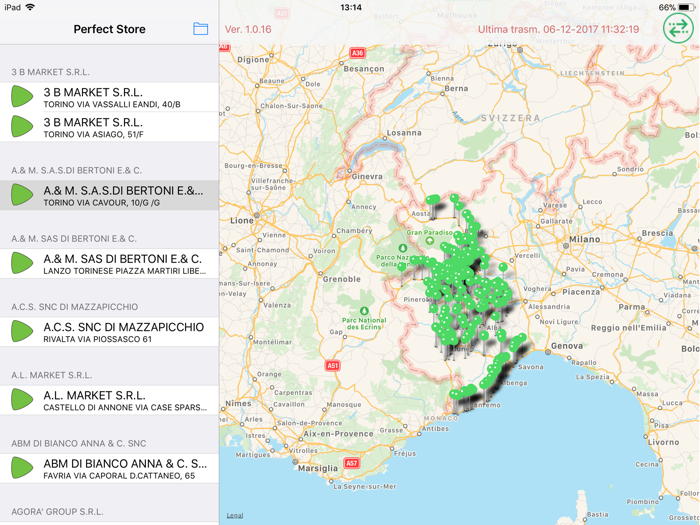The height and width of the screenshot is (525, 700).
Task: Click the AGORA' GROUP S.R.L. section header
Action: coord(57,512)
